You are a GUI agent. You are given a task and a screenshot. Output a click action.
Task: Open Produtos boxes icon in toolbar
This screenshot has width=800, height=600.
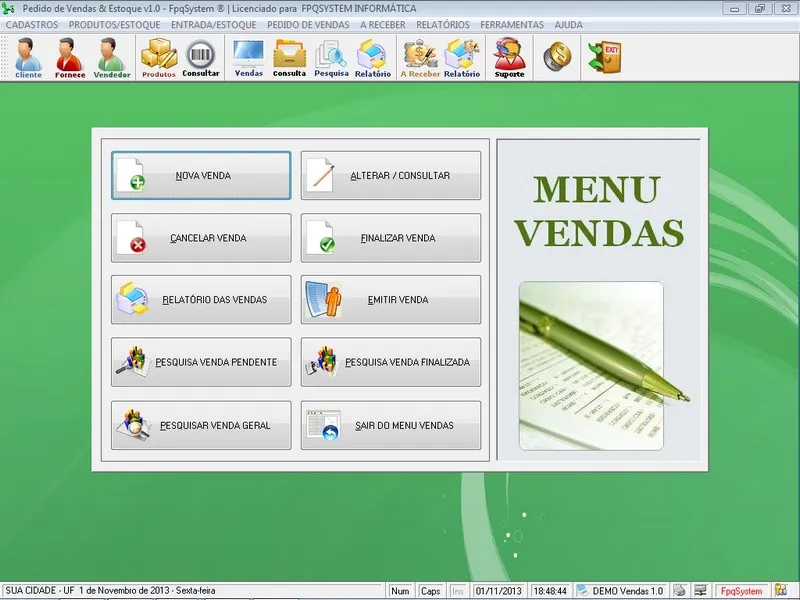click(x=158, y=58)
